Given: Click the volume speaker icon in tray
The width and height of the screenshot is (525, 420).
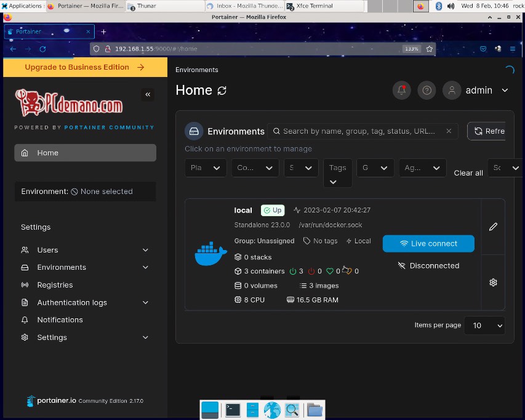Looking at the screenshot, I should (x=451, y=6).
